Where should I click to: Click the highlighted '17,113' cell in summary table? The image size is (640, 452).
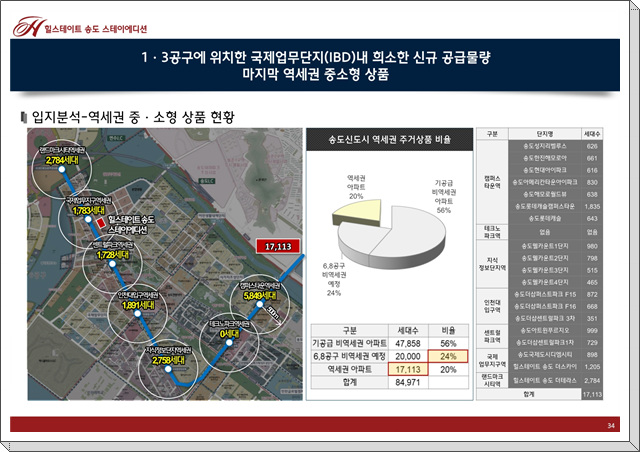tap(408, 370)
